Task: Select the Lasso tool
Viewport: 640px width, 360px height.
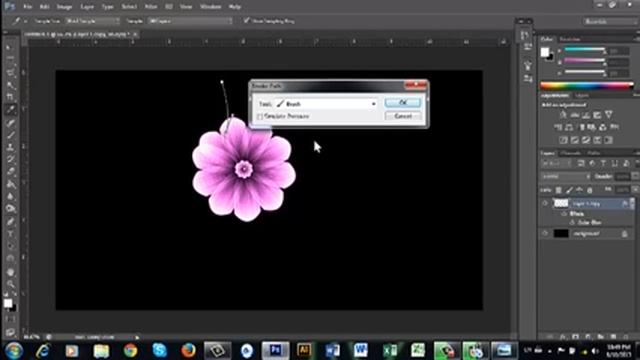Action: tap(10, 73)
